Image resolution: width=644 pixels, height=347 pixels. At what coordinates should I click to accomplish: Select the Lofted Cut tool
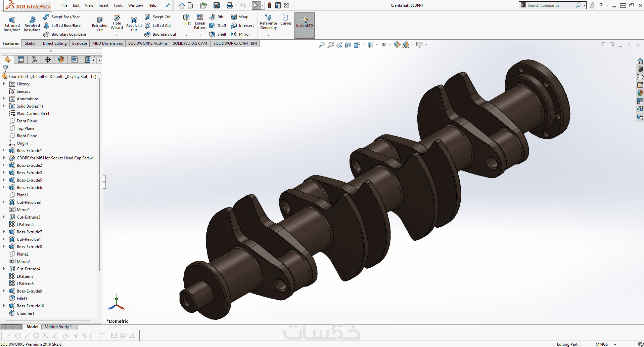pyautogui.click(x=158, y=26)
